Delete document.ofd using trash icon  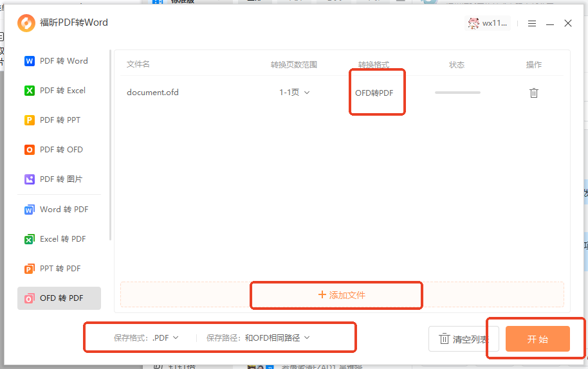tap(533, 93)
